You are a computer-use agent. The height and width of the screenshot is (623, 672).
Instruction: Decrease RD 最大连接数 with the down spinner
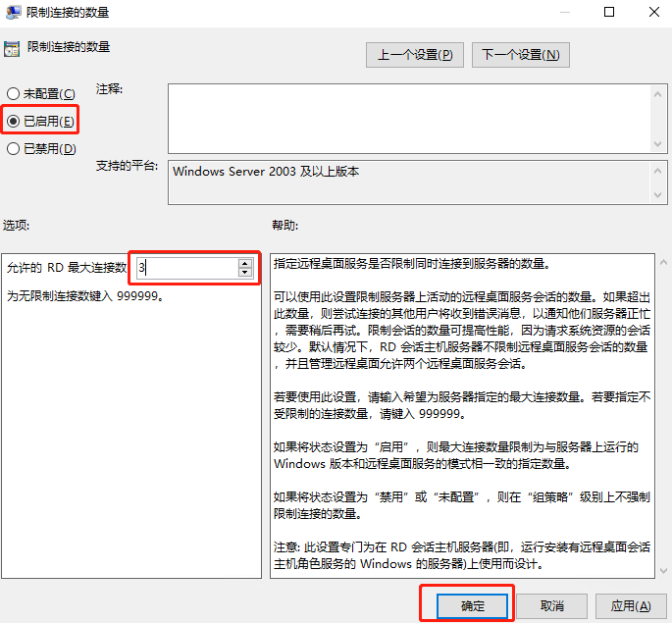[x=244, y=272]
